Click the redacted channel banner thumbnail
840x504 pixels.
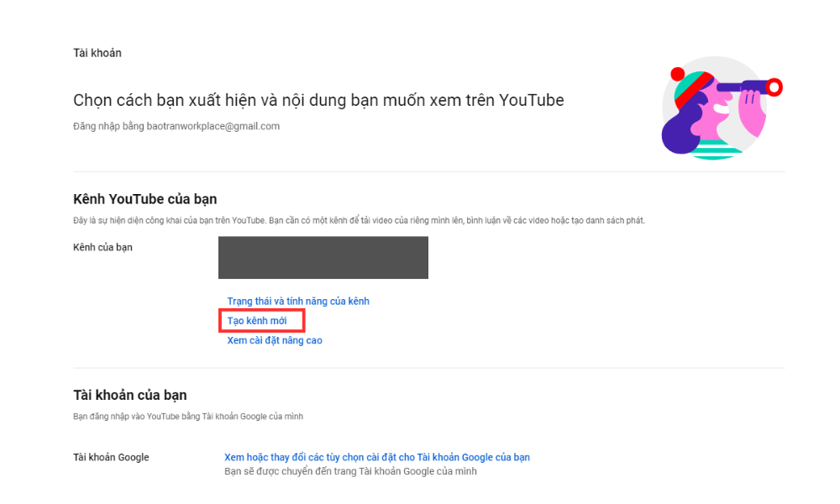coord(323,258)
